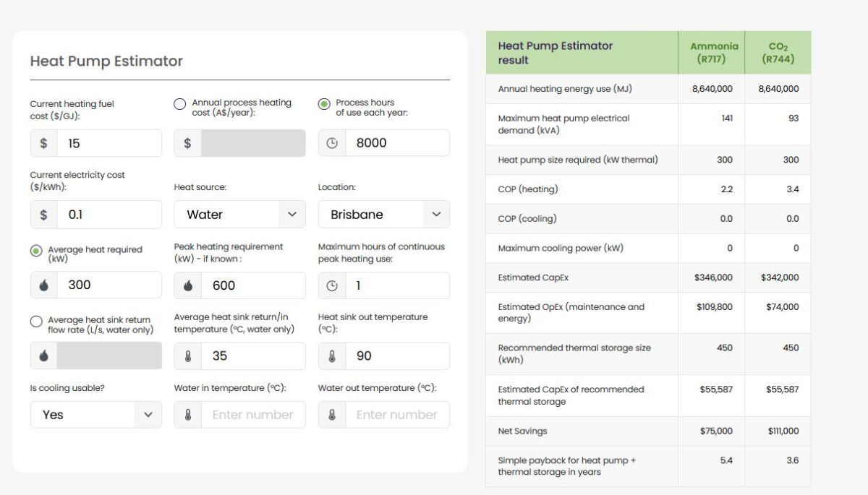Click thermometer icon beside heat sink return temperature
The image size is (868, 495).
click(188, 356)
